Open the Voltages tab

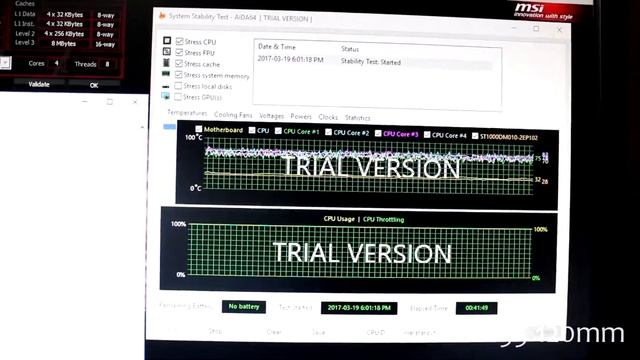pos(271,116)
